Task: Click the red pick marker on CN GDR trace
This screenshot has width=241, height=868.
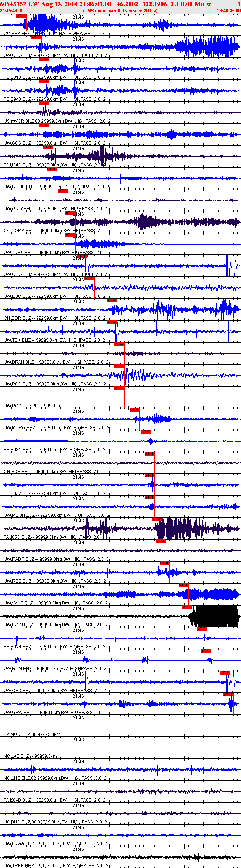Action: [x=112, y=300]
